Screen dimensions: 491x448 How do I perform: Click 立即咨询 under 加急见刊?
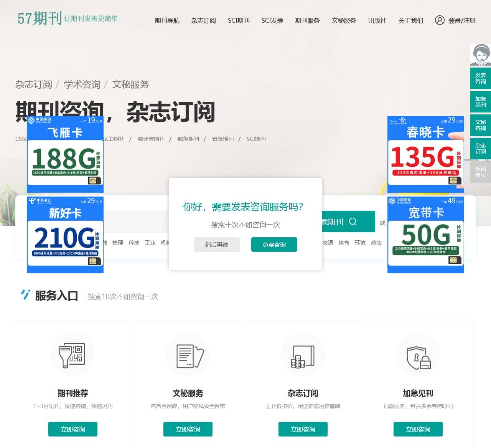418,429
